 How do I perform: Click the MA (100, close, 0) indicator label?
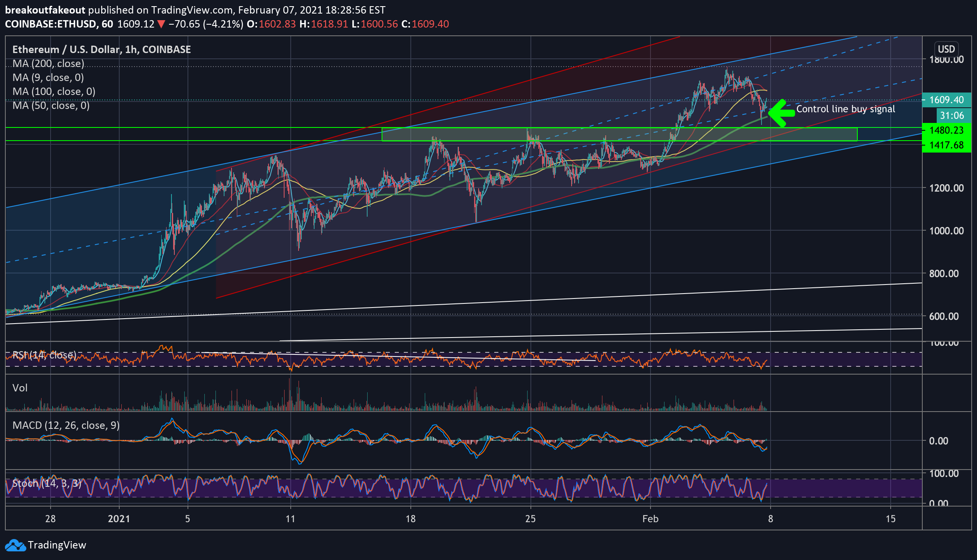click(54, 92)
